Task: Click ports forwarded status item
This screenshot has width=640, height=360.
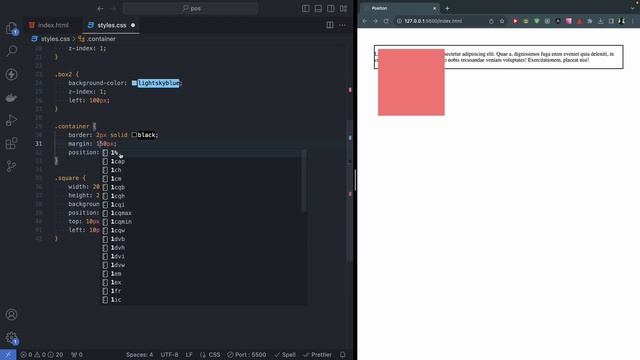Action: click(x=77, y=355)
